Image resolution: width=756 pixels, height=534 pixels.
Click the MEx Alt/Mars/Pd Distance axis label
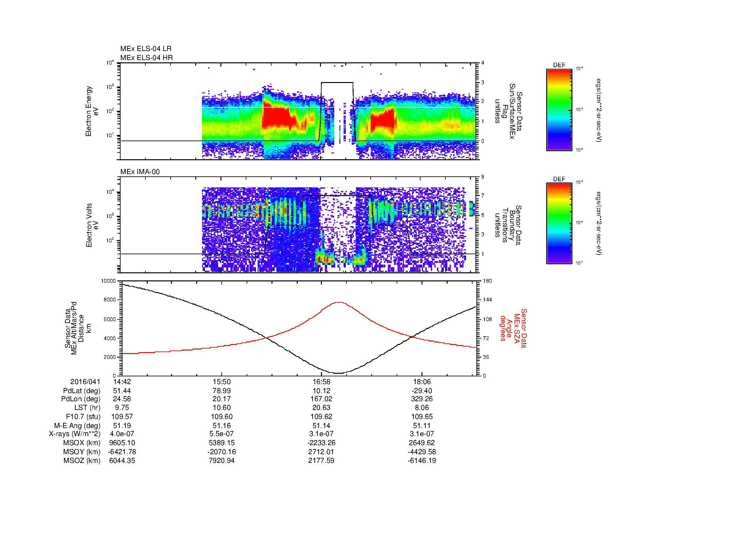tap(78, 328)
